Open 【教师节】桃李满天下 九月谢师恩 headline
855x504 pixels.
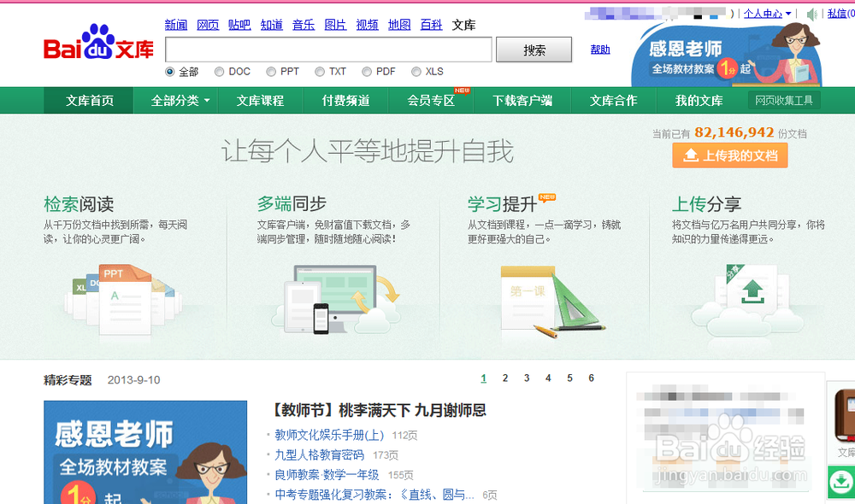pos(379,410)
